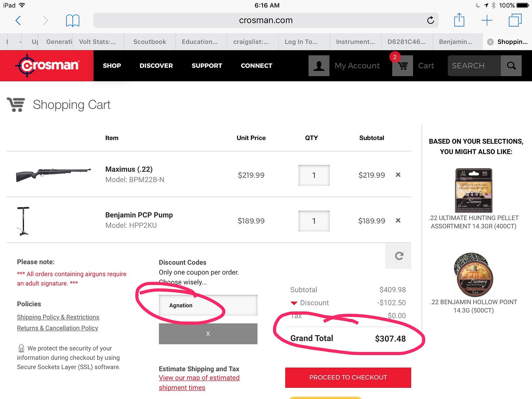Click PROCEED TO CHECKOUT
532x399 pixels.
click(x=348, y=378)
